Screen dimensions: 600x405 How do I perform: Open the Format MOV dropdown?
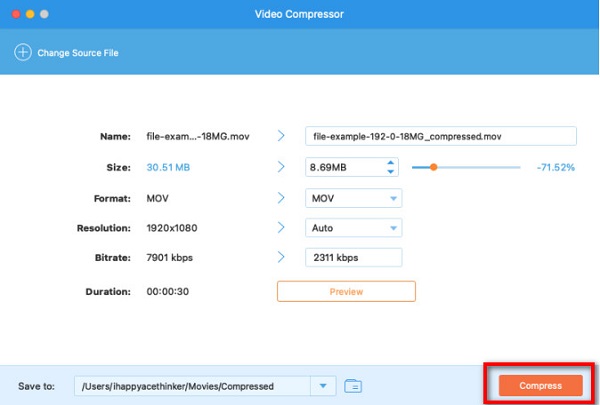click(x=354, y=198)
